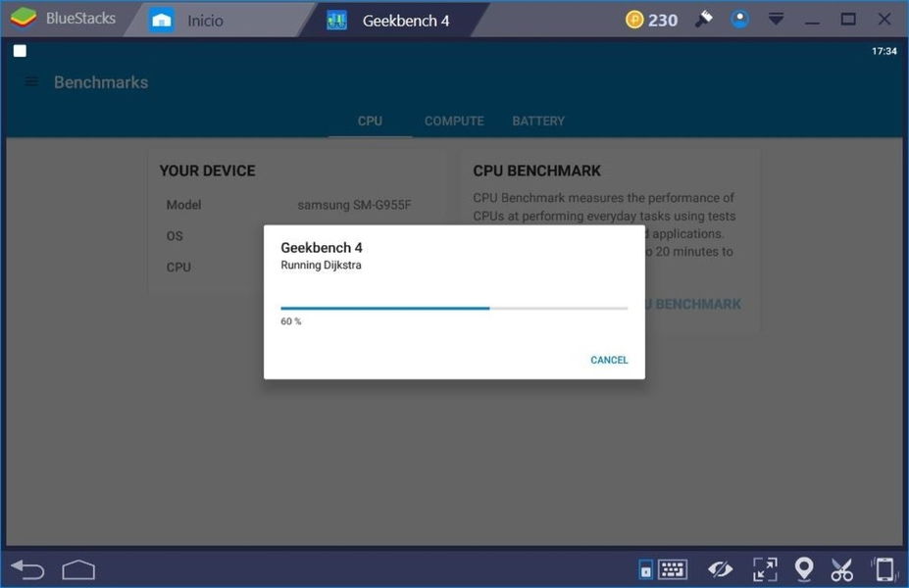The height and width of the screenshot is (588, 909).
Task: Toggle the eye visibility icon in bottom bar
Action: [x=720, y=569]
